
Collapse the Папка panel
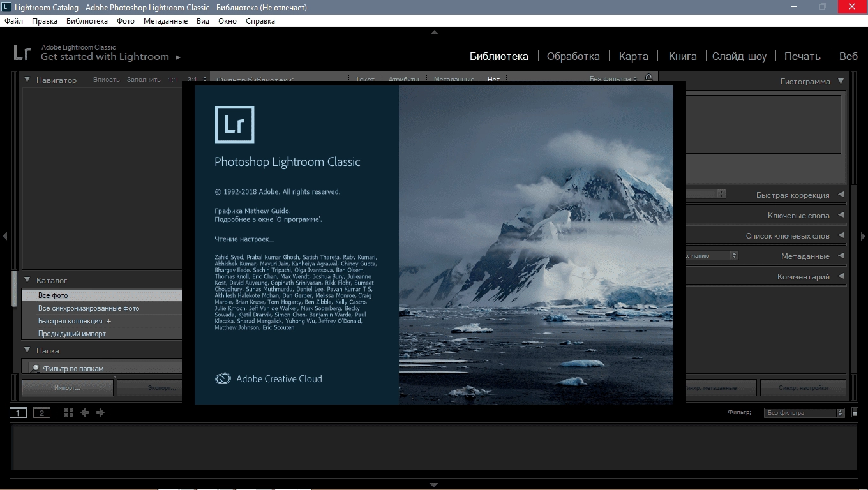(x=27, y=350)
